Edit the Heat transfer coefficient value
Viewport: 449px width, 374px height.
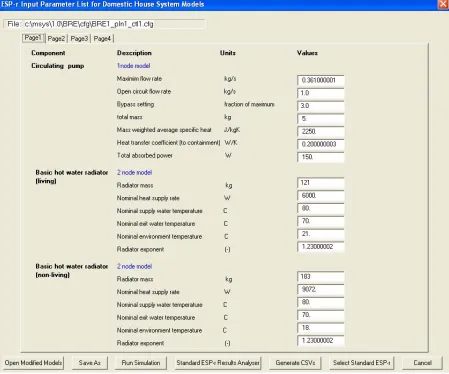[x=320, y=144]
